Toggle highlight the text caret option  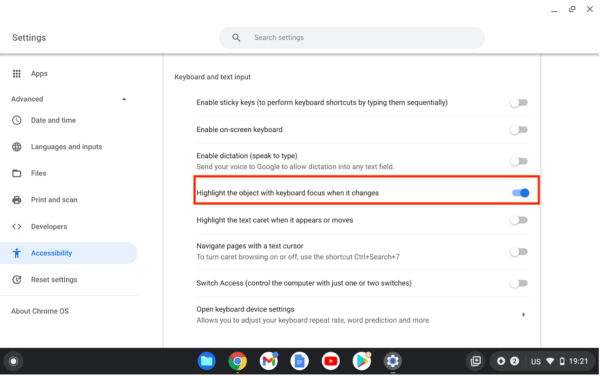tap(519, 220)
